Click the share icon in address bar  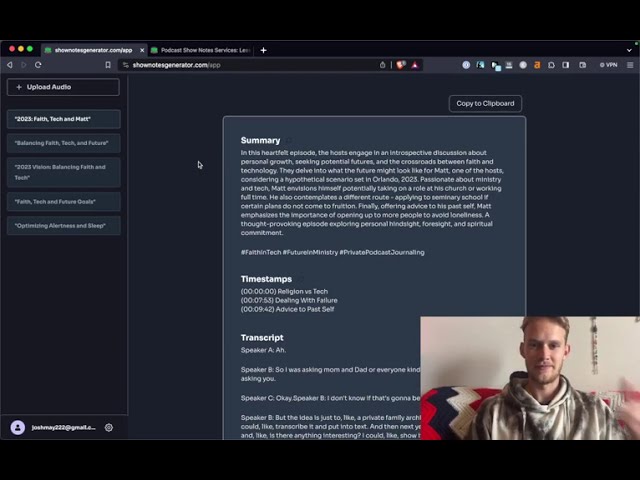[x=382, y=65]
